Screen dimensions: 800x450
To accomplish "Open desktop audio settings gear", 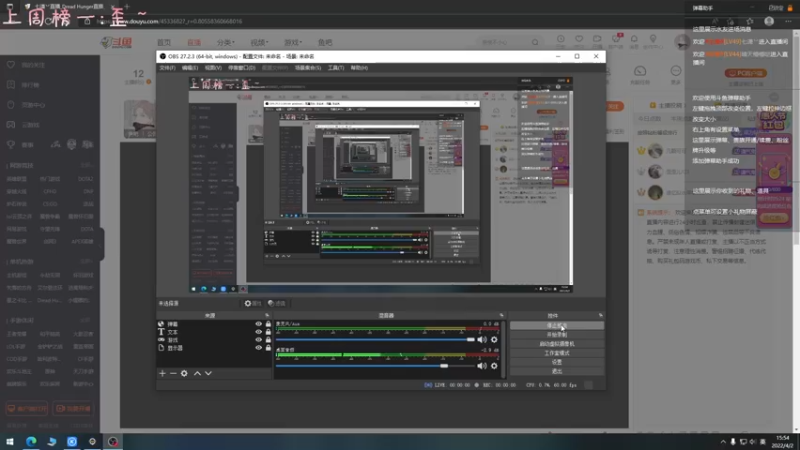I will 494,365.
